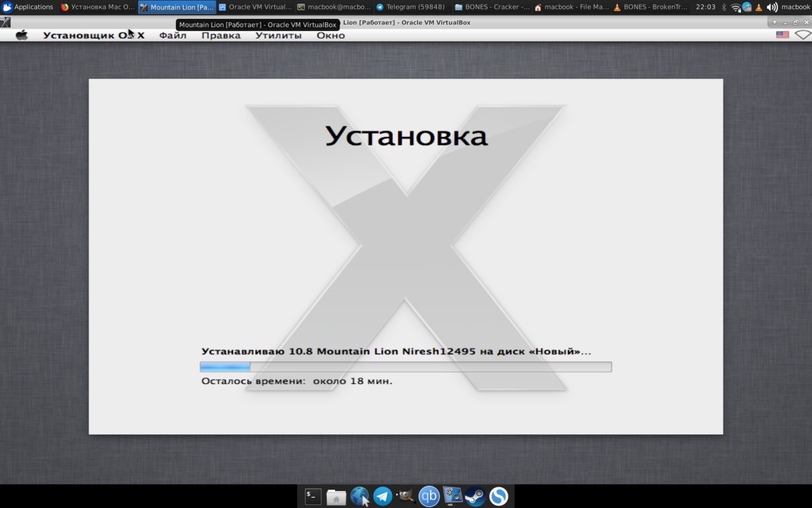Open the Правка menu
Screen dimensions: 812x508
(x=221, y=36)
